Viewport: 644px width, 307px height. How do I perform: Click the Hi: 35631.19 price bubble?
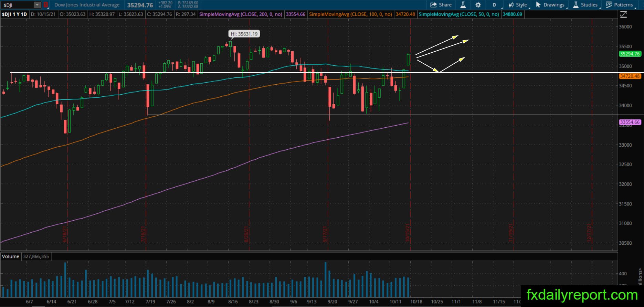[x=244, y=34]
